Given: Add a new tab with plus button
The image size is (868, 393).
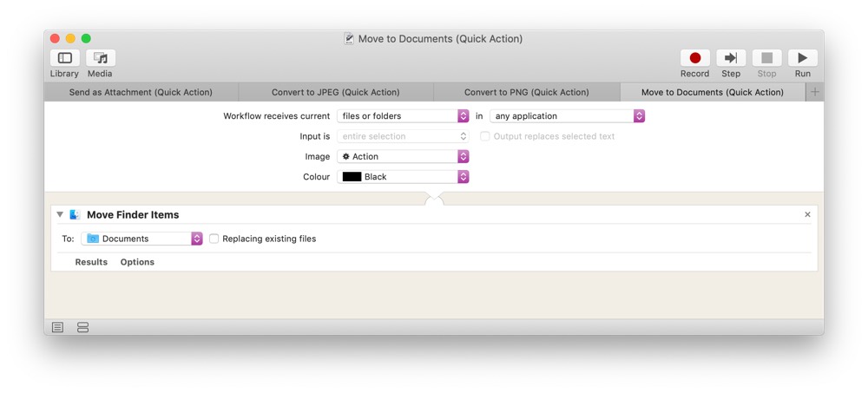Looking at the screenshot, I should pyautogui.click(x=815, y=93).
